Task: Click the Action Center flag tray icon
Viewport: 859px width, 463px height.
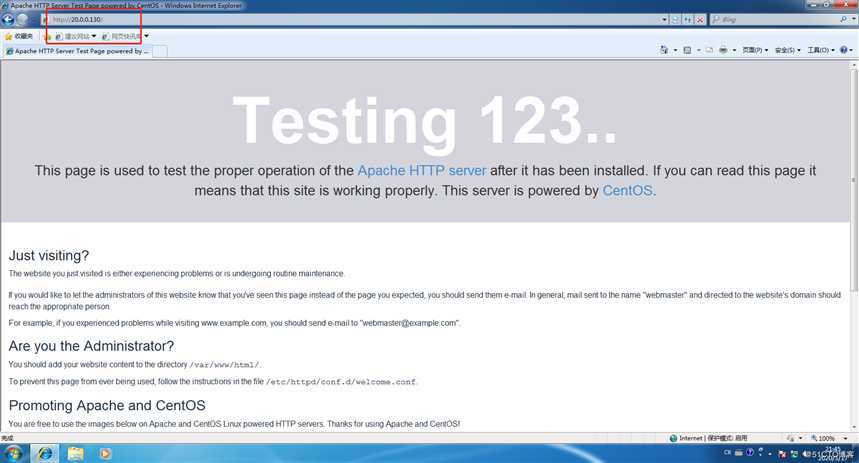Action: point(782,454)
